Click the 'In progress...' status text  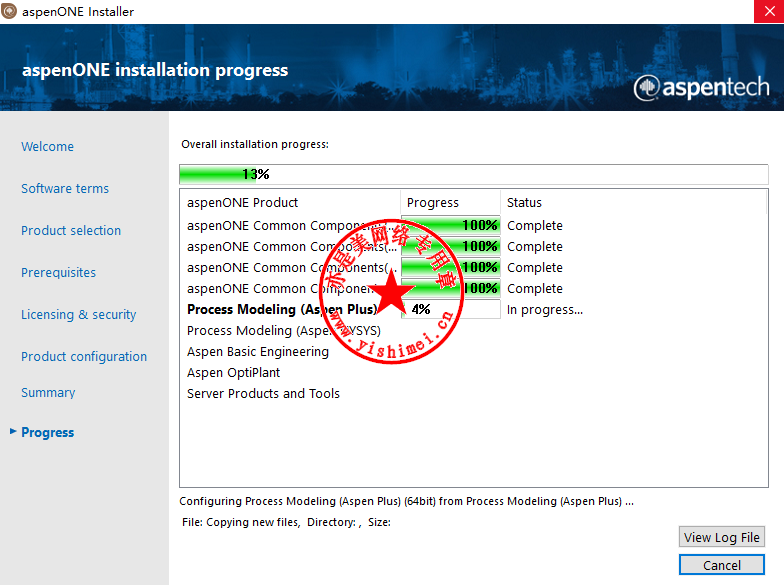[545, 310]
